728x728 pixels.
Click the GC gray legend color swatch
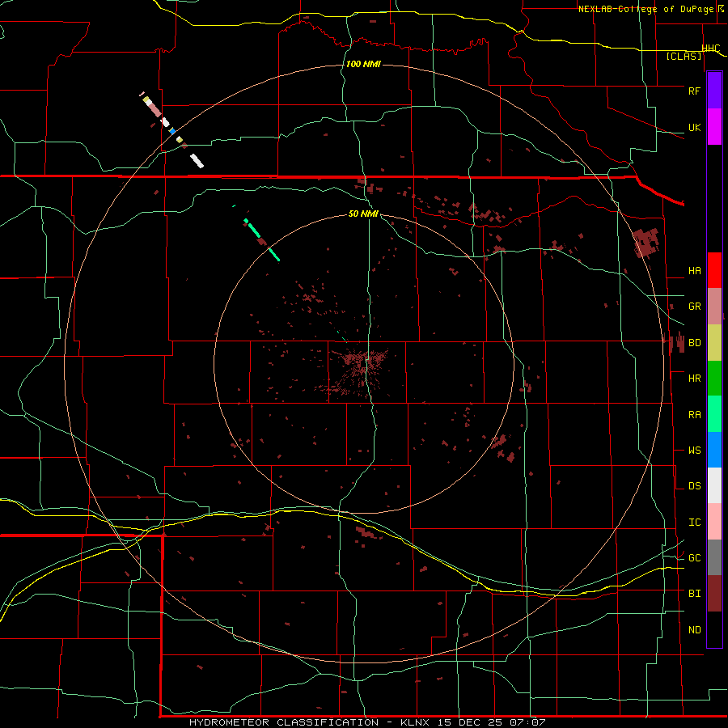tap(714, 557)
